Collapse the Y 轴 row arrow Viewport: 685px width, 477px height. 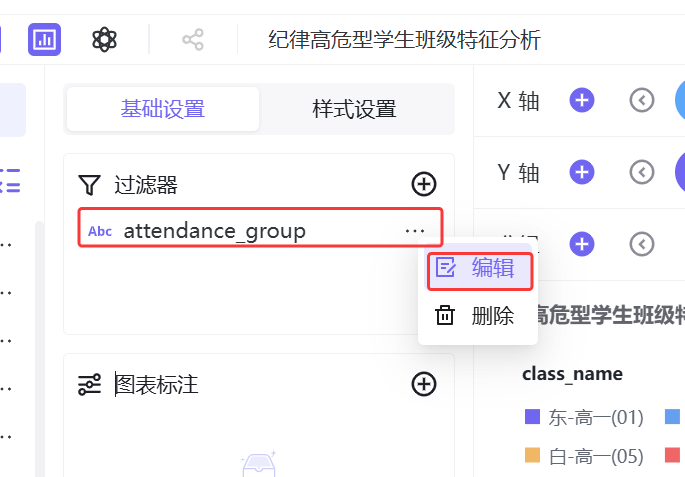(642, 172)
